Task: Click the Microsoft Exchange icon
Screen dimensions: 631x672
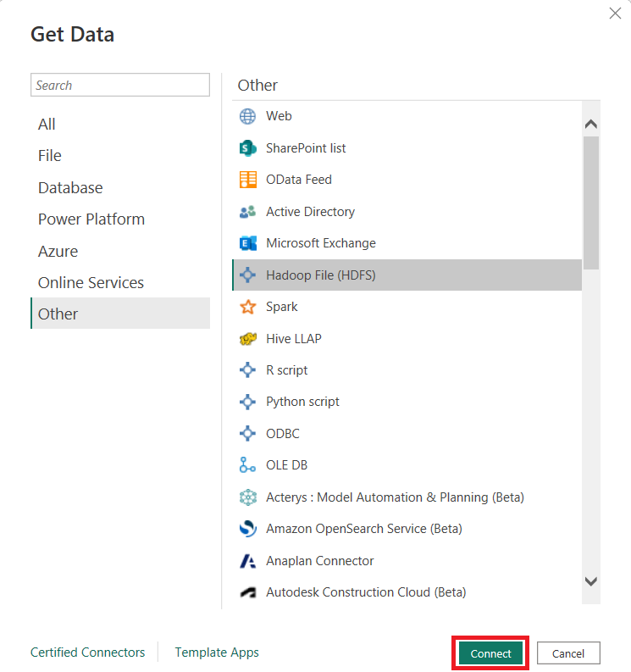Action: coord(247,243)
